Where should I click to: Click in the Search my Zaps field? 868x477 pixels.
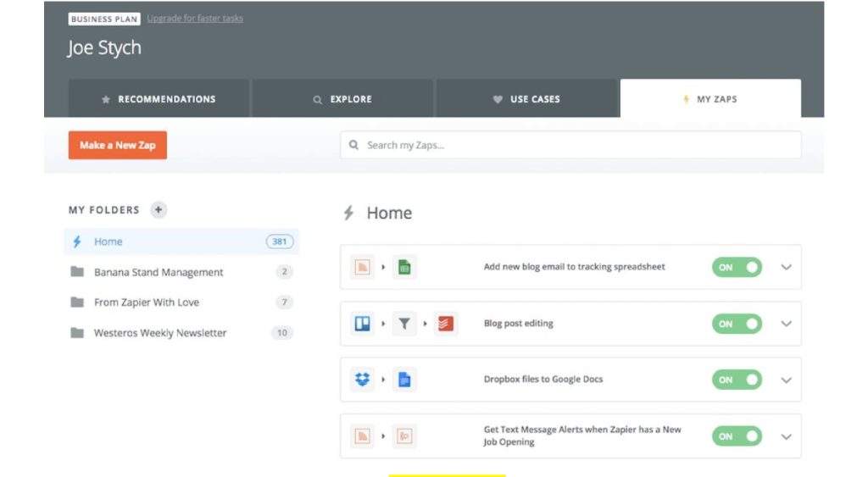click(x=570, y=145)
